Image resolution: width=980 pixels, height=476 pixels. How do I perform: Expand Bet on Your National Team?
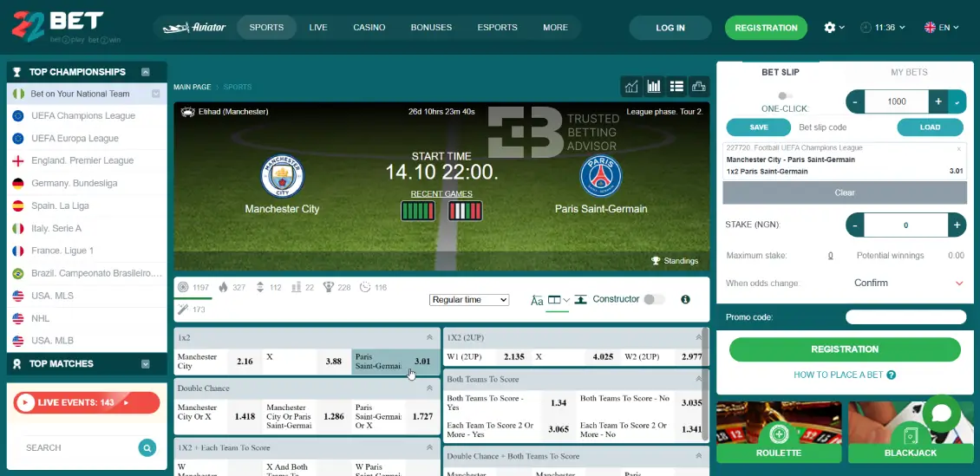point(155,94)
